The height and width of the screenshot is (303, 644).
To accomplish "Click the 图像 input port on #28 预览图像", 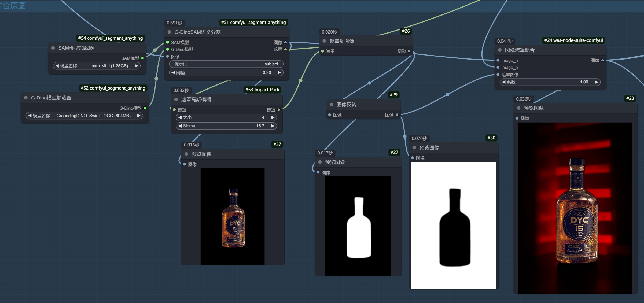I will coord(517,118).
